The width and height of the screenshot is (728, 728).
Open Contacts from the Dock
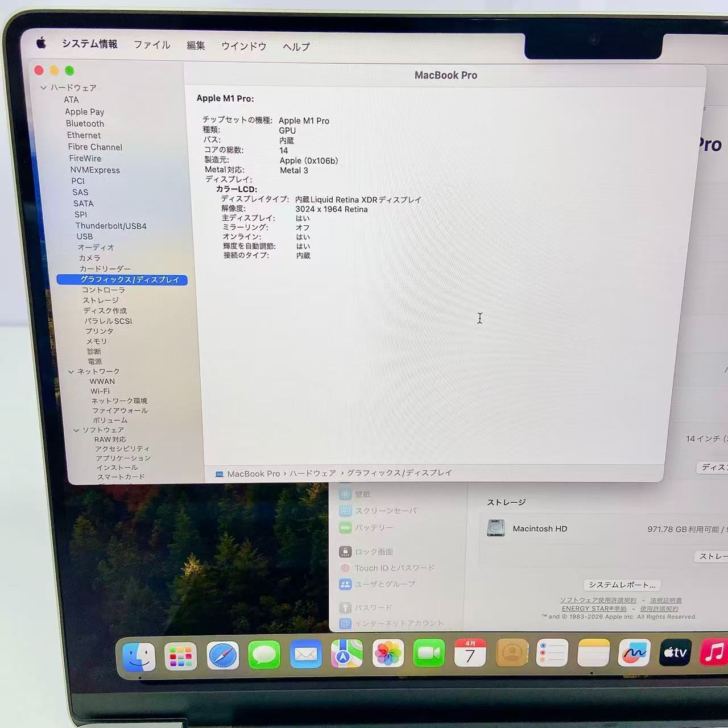coord(512,653)
